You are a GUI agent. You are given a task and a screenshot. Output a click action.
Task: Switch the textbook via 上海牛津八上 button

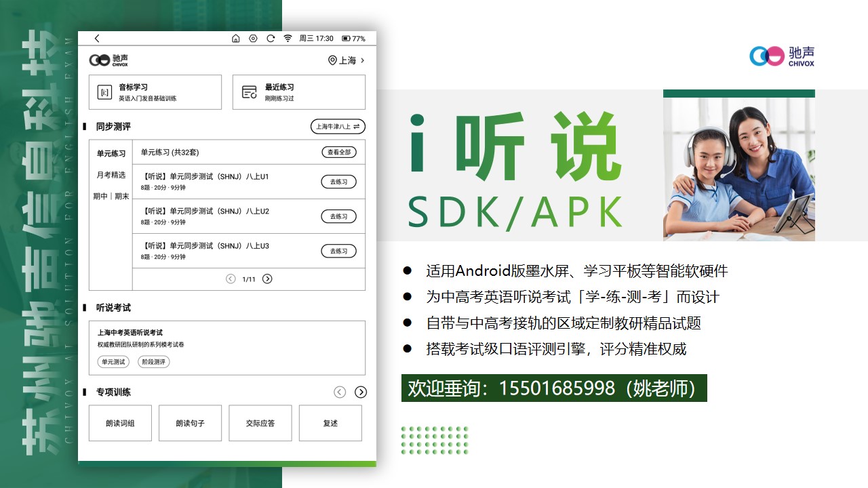pos(338,127)
